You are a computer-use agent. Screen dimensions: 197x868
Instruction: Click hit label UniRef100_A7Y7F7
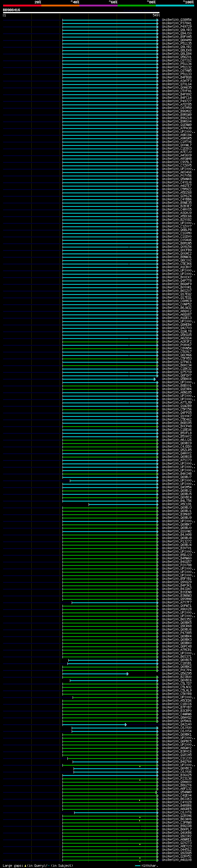click(177, 603)
